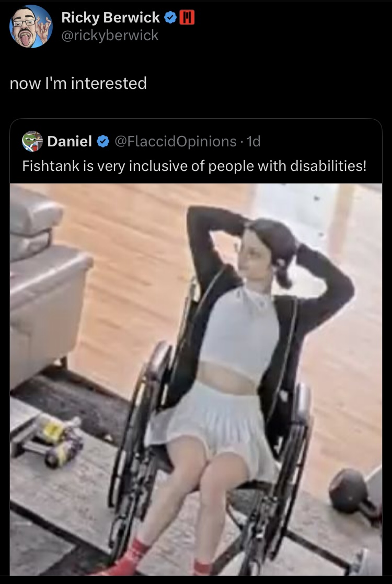Screen dimensions: 392x584
Task: Open the @rickyberwick handle
Action: tap(110, 36)
